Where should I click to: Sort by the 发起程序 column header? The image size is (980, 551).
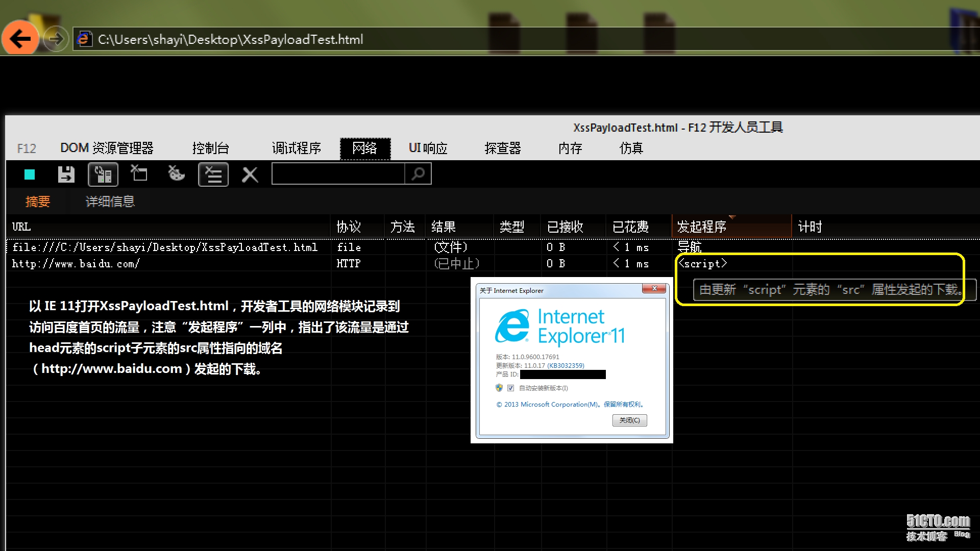pos(702,227)
